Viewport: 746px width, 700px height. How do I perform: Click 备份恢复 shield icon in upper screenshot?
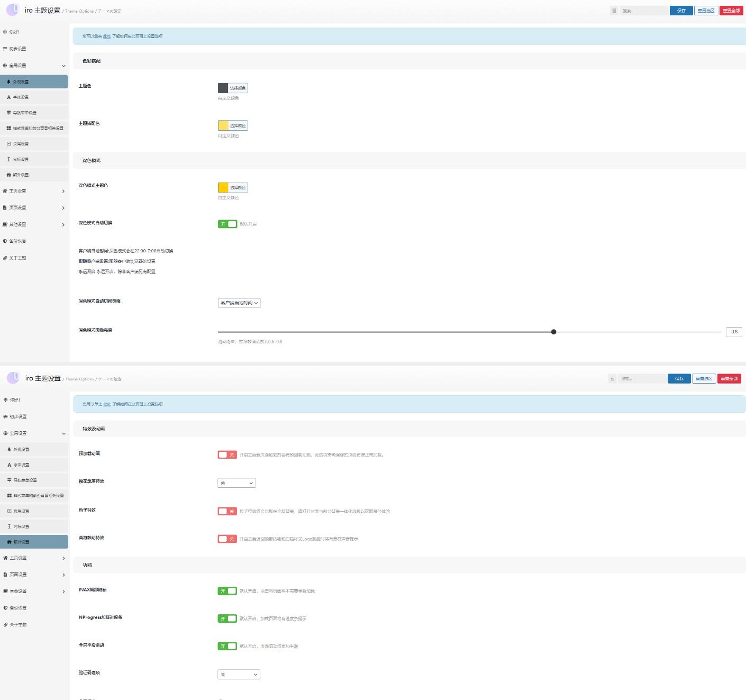tap(5, 241)
